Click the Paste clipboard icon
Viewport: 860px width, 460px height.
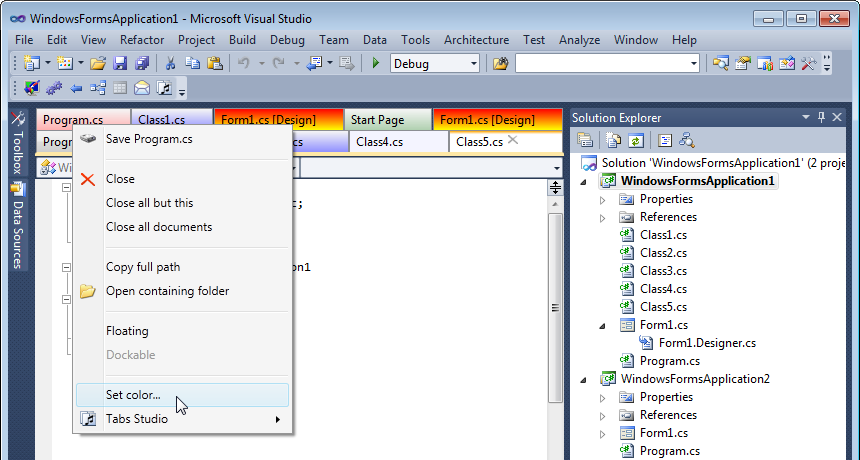click(215, 64)
